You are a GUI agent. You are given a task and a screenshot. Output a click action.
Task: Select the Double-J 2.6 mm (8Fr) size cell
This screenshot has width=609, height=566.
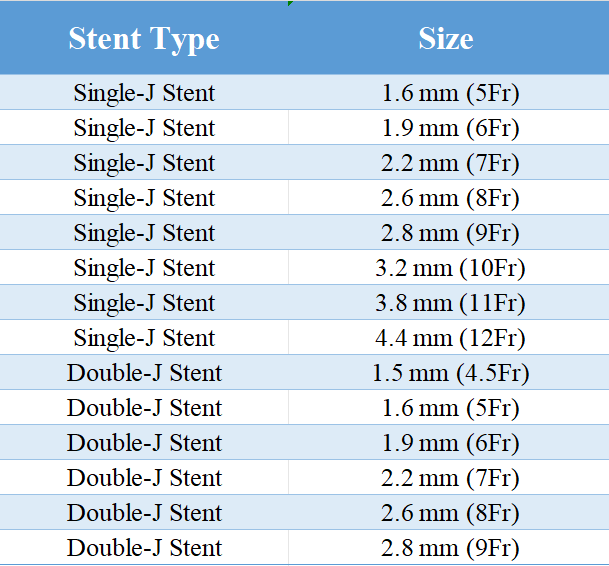pos(449,512)
